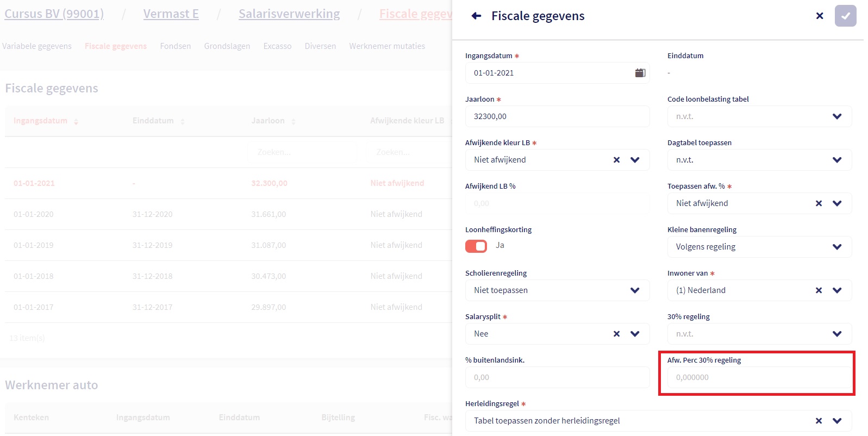Go to Salarisverwerking breadcrumb link

pos(289,14)
